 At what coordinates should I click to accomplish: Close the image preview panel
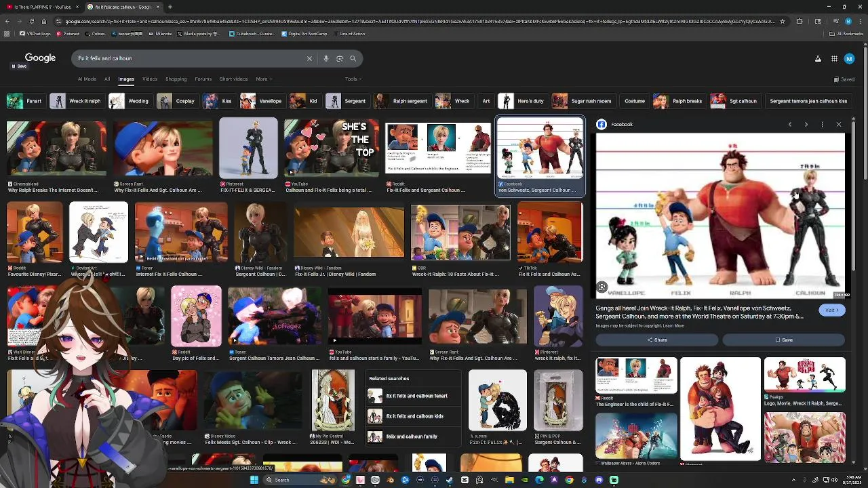click(x=839, y=125)
